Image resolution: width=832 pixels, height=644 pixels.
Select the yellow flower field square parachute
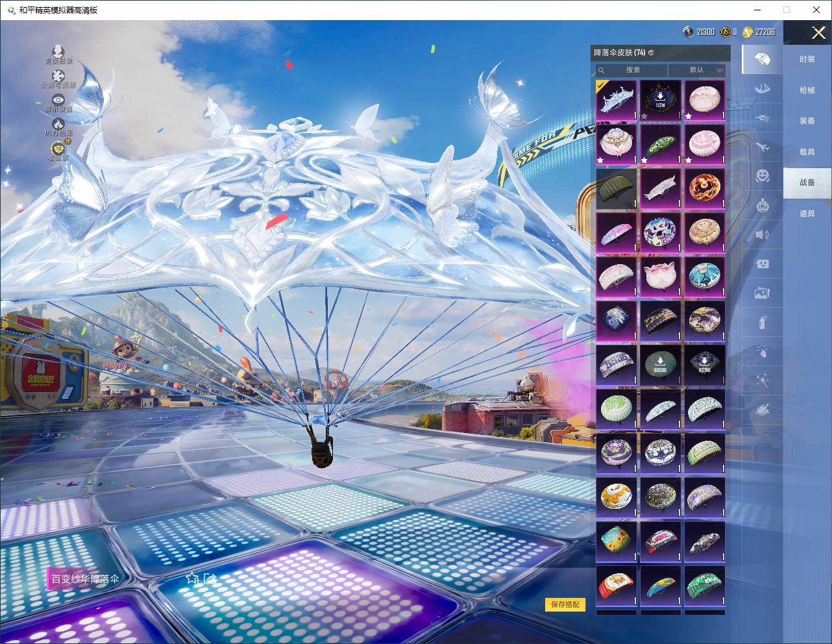pos(617,542)
